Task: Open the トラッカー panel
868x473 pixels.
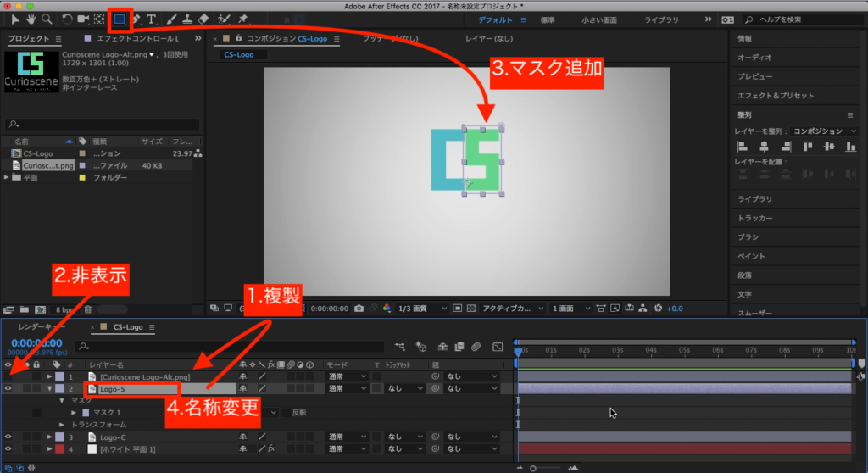Action: click(x=754, y=219)
